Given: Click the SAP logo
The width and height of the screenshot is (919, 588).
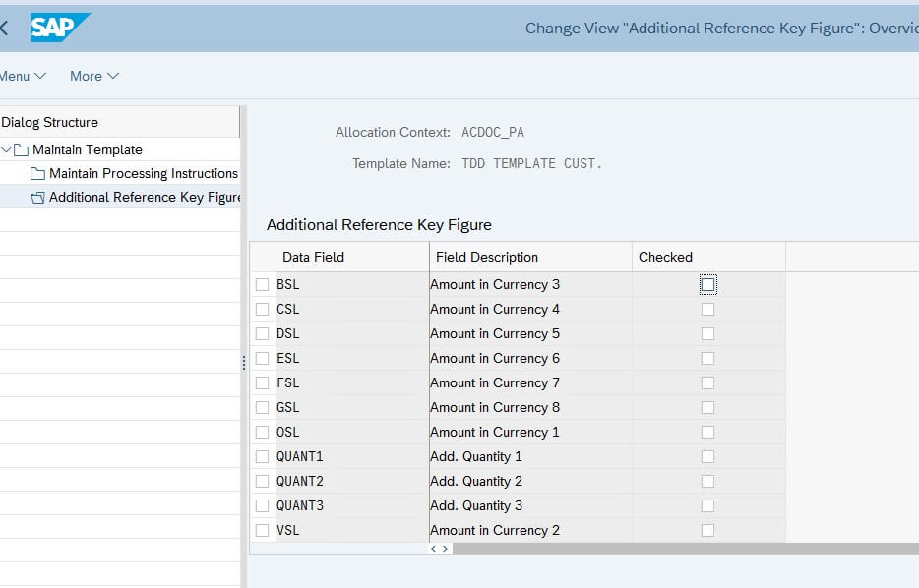Looking at the screenshot, I should (x=60, y=28).
